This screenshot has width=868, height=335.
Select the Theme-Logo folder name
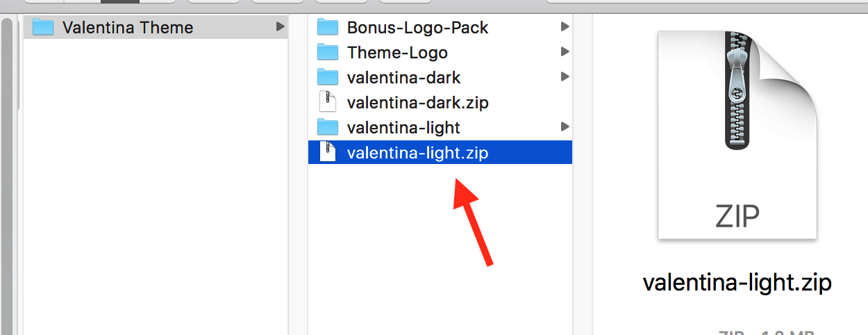click(397, 53)
